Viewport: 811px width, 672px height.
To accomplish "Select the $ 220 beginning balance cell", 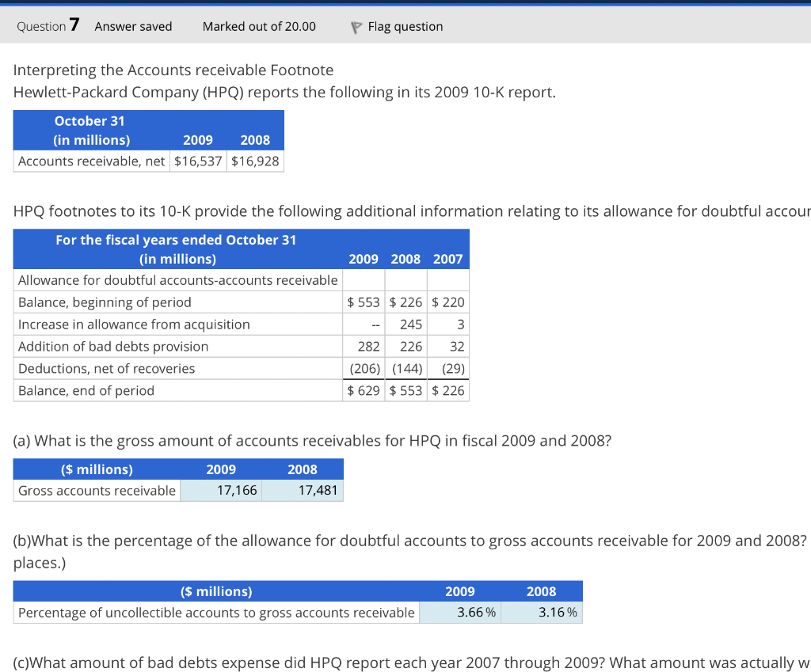I will coord(448,302).
